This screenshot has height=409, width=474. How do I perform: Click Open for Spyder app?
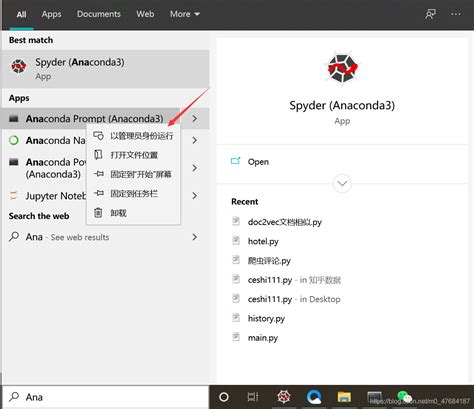258,162
